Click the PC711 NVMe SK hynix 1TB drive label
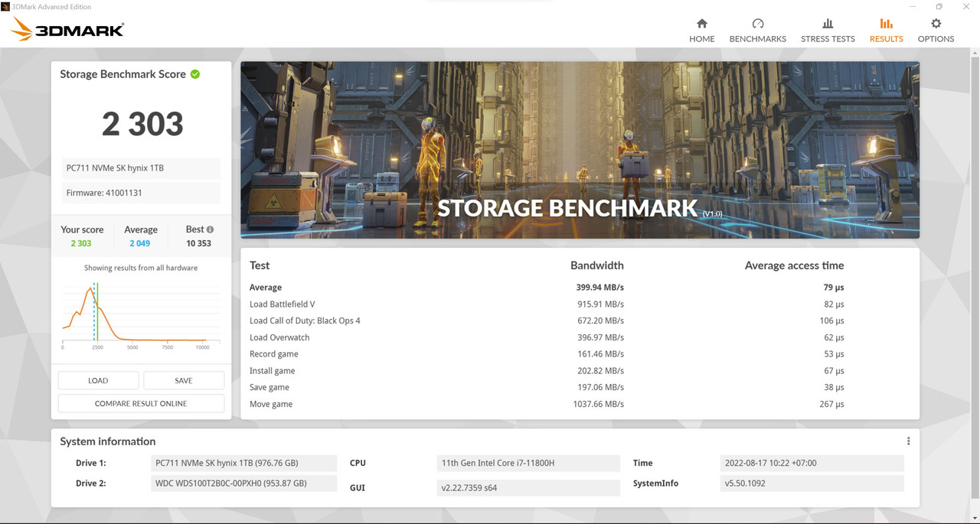The image size is (980, 524). [x=141, y=168]
